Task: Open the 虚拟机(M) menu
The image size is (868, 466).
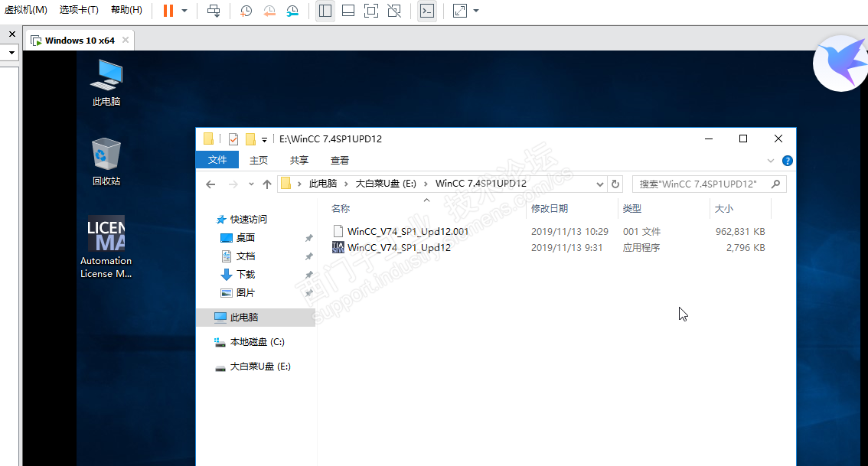Action: [25, 10]
